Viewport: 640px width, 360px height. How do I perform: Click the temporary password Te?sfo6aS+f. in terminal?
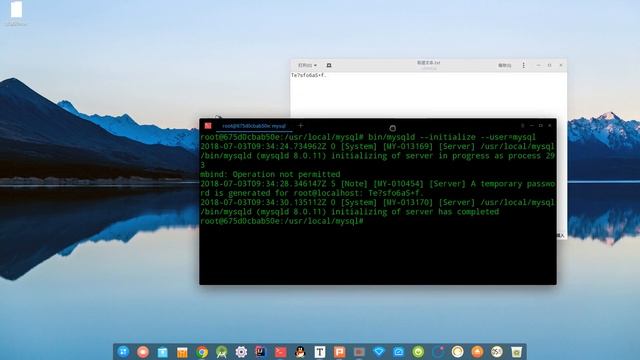[x=396, y=193]
